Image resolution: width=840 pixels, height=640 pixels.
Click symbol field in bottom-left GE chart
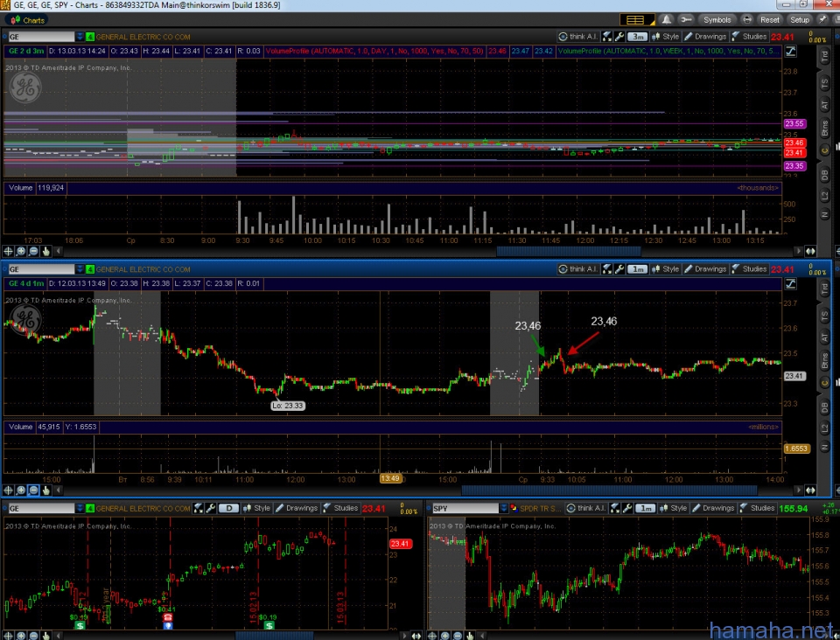(41, 508)
